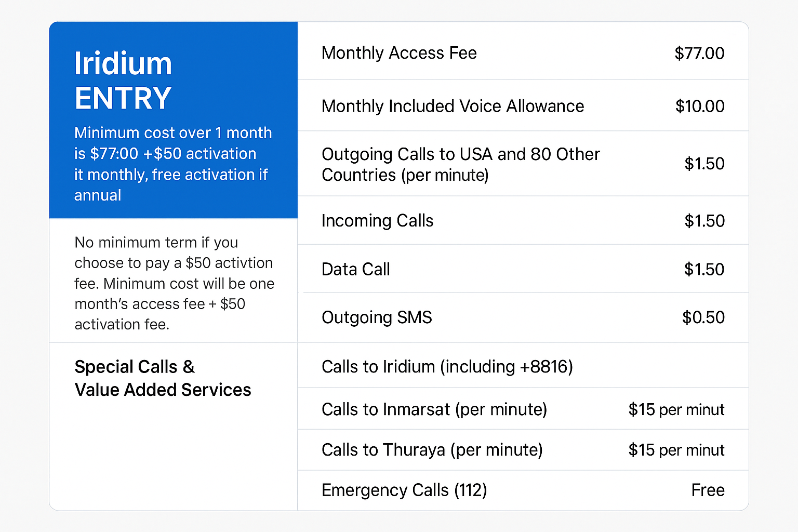The width and height of the screenshot is (798, 532).
Task: Select the $10.00 voice allowance value
Action: (x=699, y=107)
